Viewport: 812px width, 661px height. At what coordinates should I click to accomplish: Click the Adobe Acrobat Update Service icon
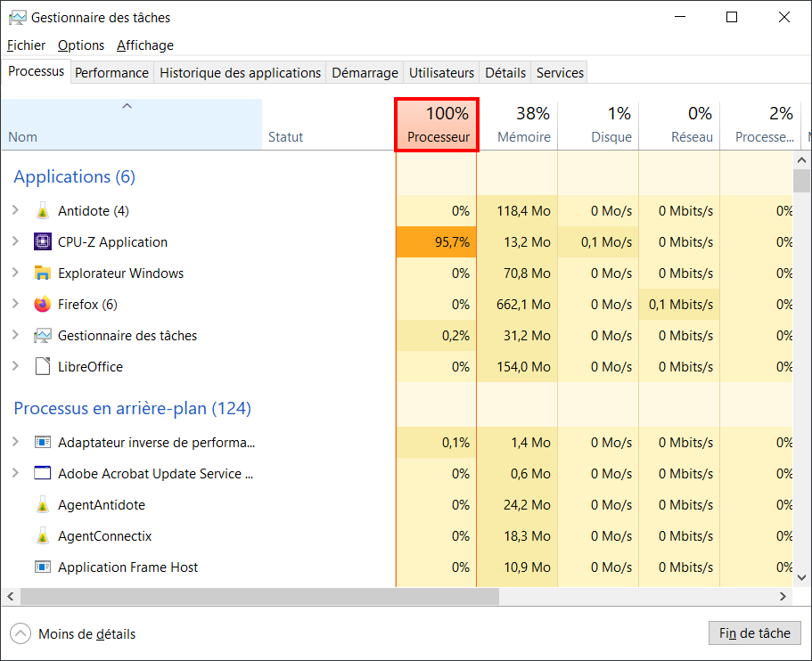pos(43,473)
